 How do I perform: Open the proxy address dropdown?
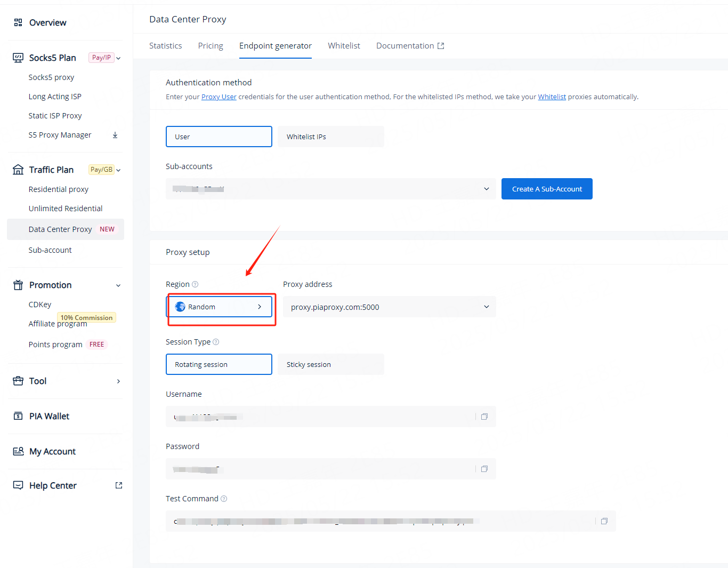(389, 307)
